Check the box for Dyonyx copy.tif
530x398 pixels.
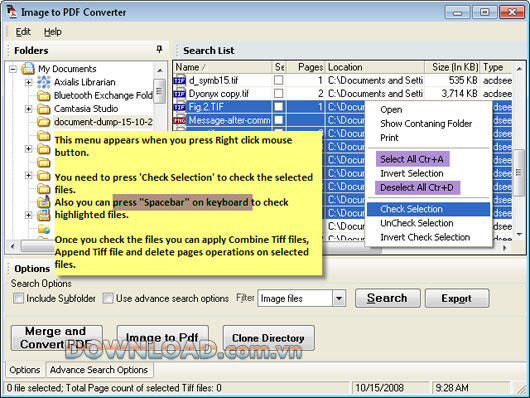pyautogui.click(x=279, y=93)
